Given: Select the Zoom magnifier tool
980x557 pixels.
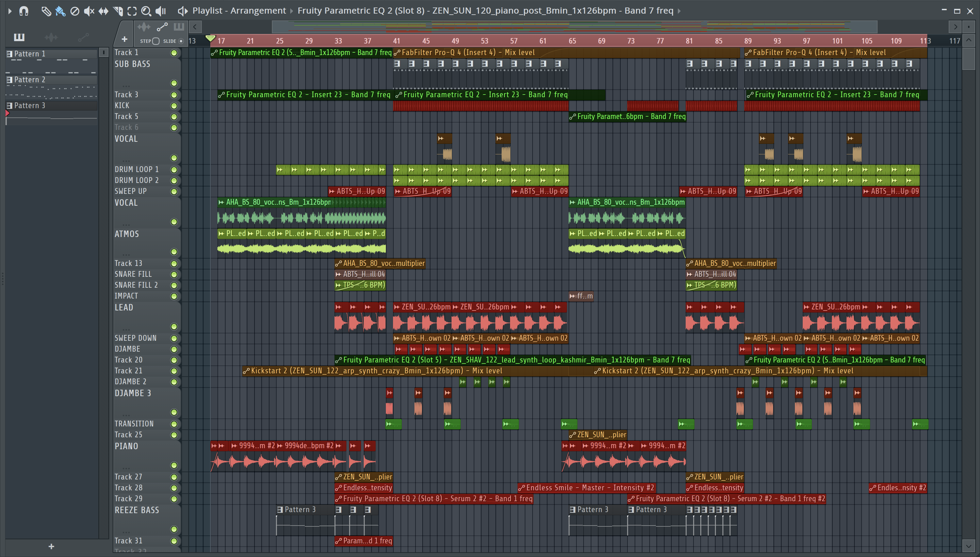Looking at the screenshot, I should pos(146,11).
